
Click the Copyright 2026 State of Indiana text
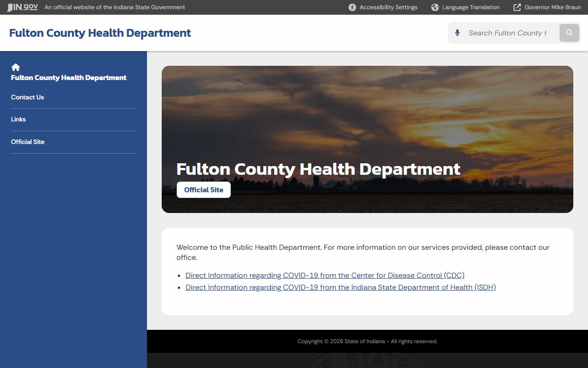click(367, 341)
